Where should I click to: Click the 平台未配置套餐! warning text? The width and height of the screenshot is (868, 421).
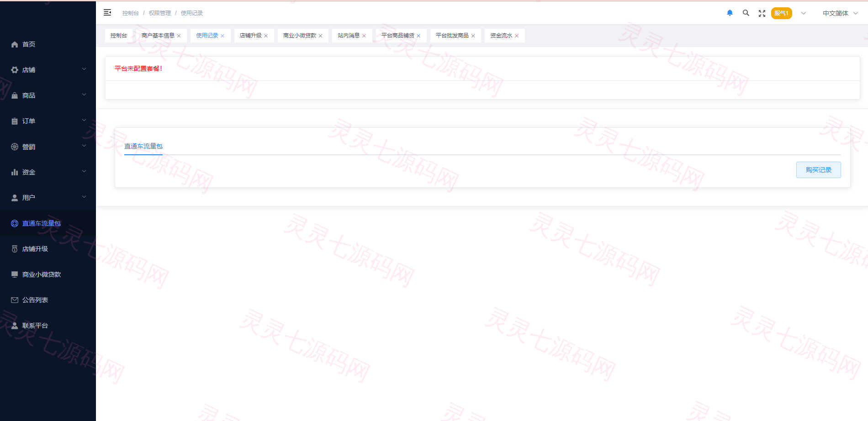tap(138, 68)
